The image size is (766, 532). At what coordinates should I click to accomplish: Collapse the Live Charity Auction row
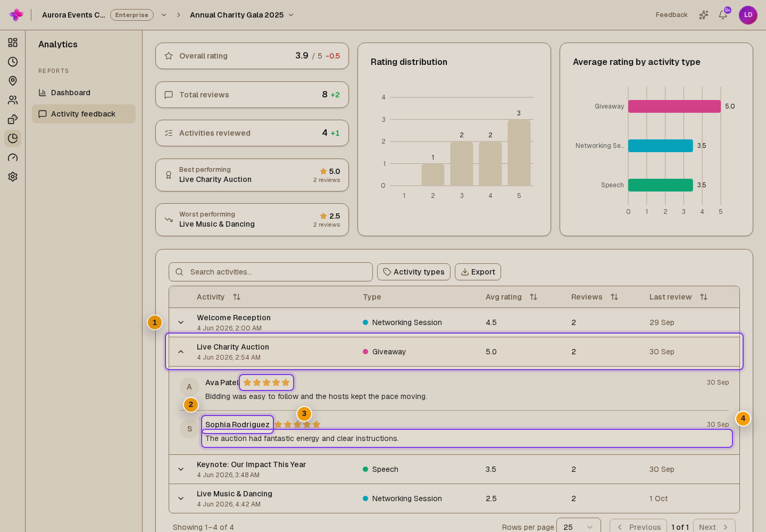[181, 352]
